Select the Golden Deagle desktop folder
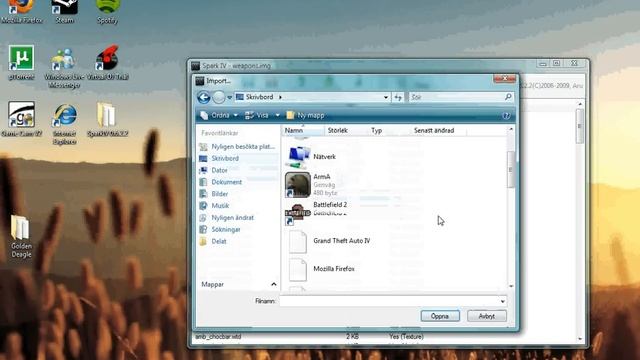The image size is (640, 360). click(21, 236)
